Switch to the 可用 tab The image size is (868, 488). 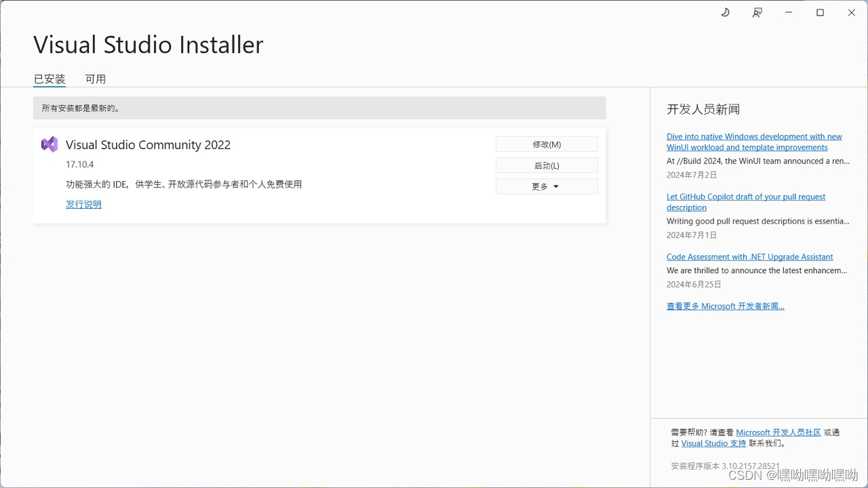[x=96, y=79]
